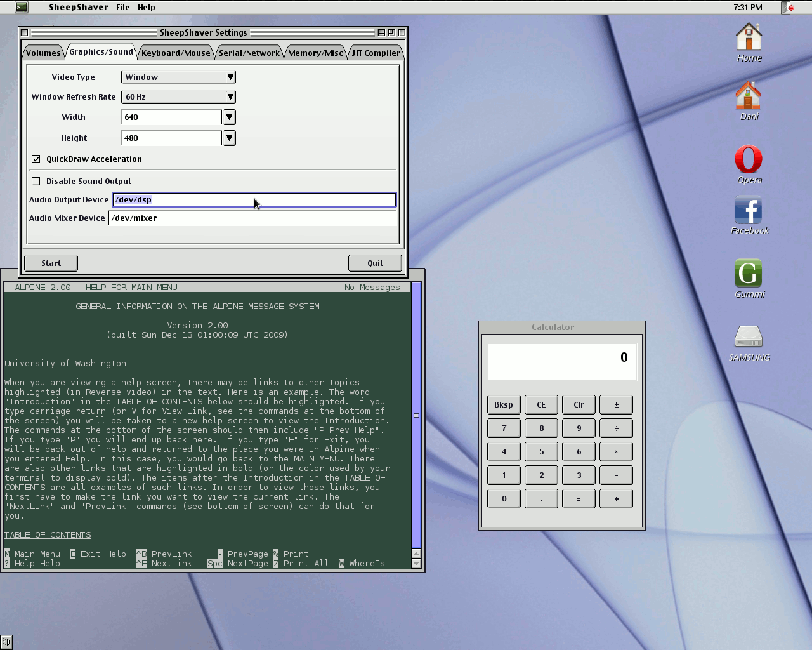
Task: Click "No Messages" in Alpine header
Action: (372, 288)
